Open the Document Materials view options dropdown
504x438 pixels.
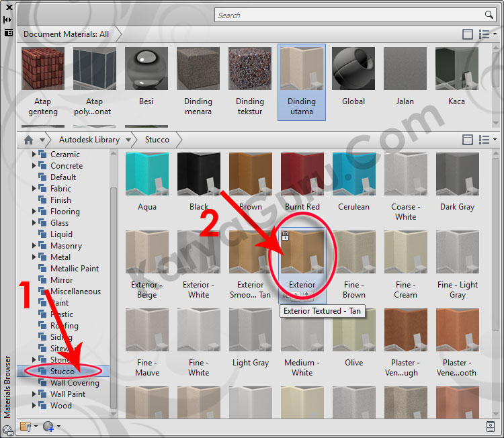pyautogui.click(x=487, y=34)
